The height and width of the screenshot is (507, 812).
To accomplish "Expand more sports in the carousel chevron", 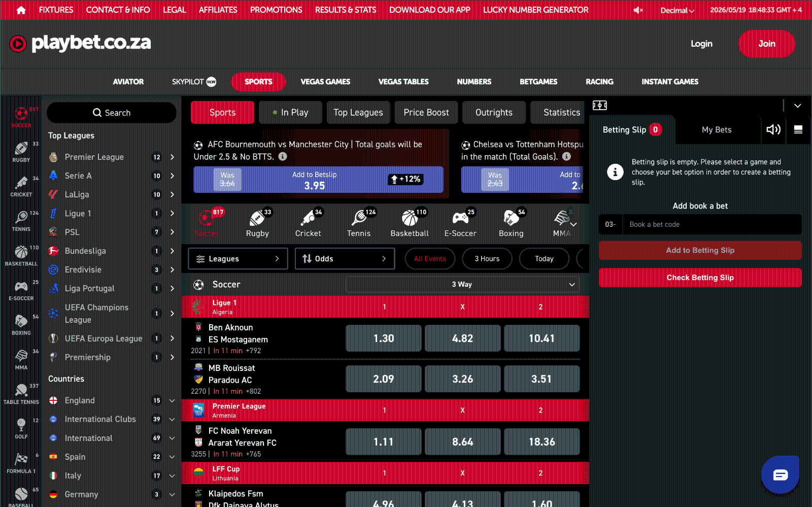I will click(573, 224).
